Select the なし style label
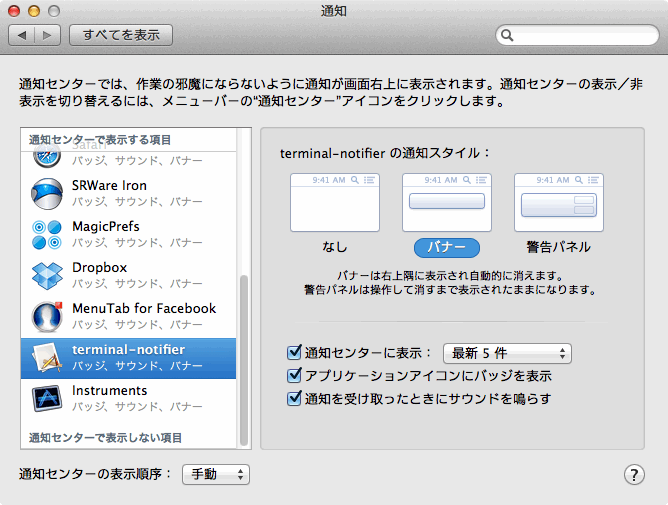The width and height of the screenshot is (668, 505). coord(335,247)
